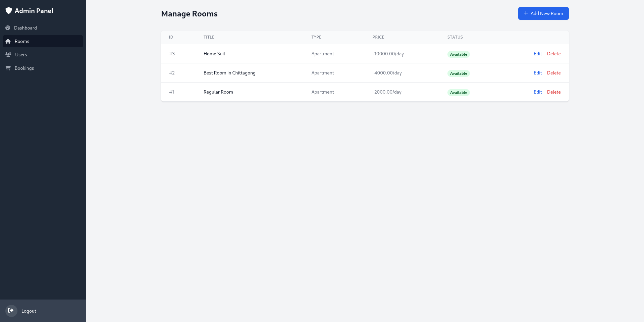Click the home icon next to Rooms
This screenshot has width=644, height=322.
click(x=8, y=41)
